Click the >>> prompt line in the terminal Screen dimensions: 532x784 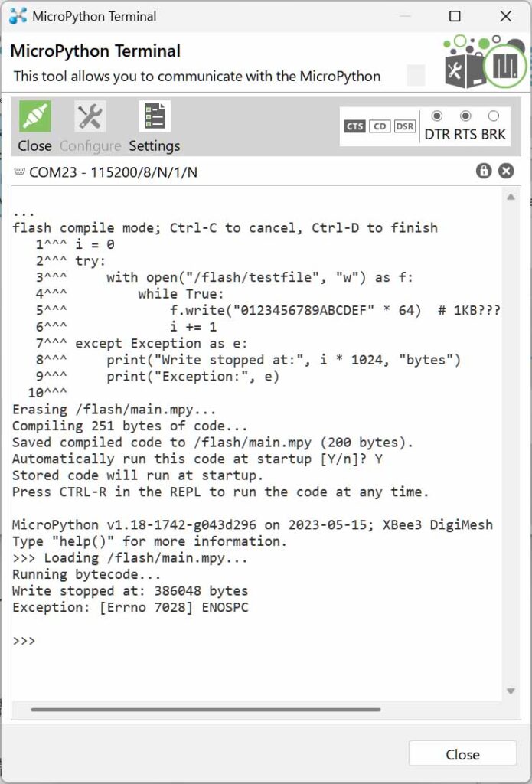[24, 641]
